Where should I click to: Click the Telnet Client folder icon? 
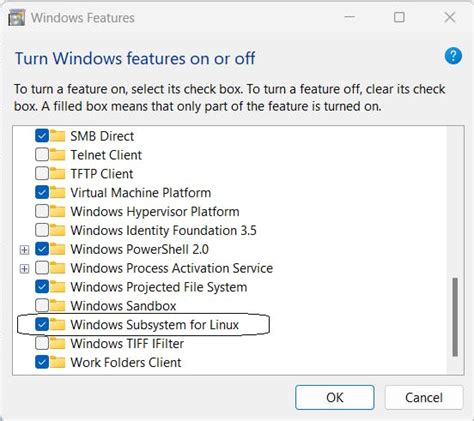[x=57, y=155]
